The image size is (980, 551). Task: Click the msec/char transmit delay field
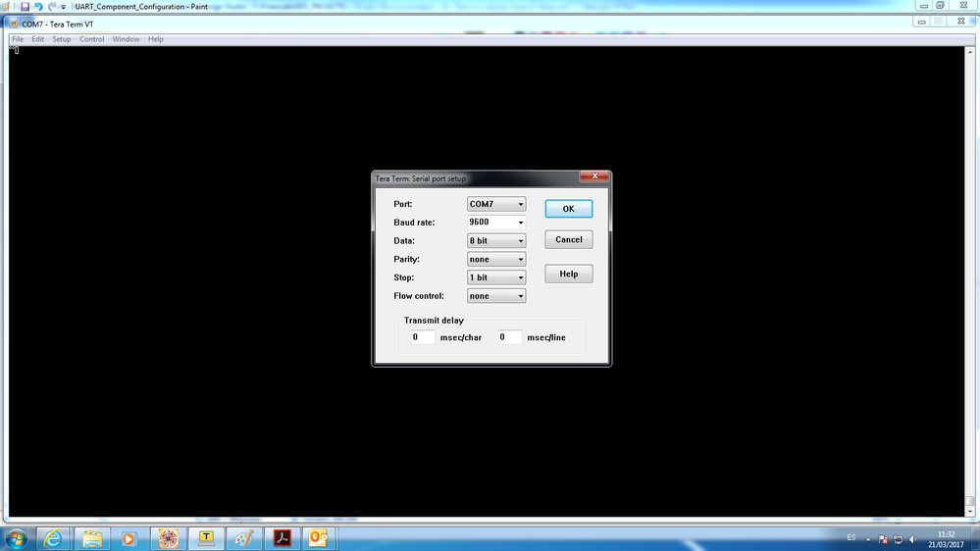coord(423,337)
